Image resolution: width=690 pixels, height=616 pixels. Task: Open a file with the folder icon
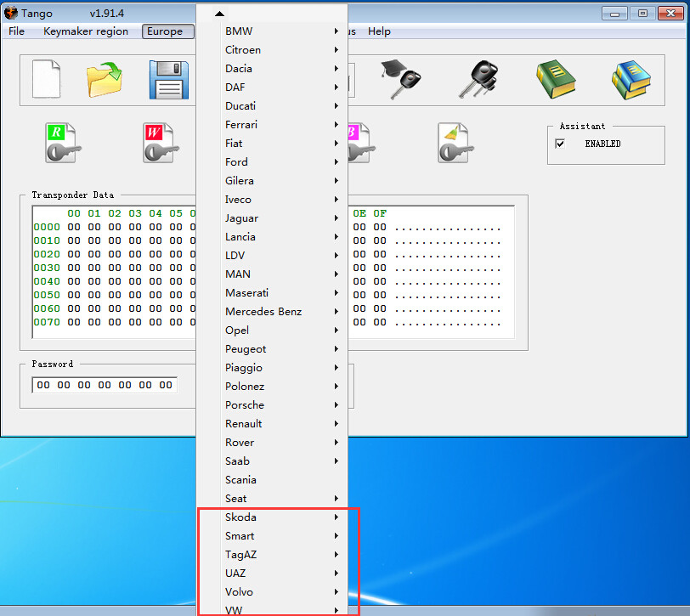[105, 80]
